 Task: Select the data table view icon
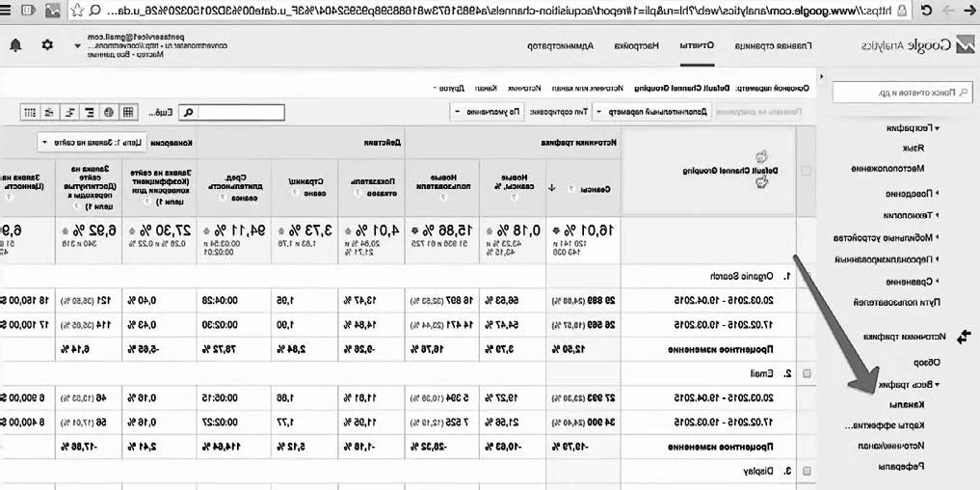pyautogui.click(x=128, y=112)
